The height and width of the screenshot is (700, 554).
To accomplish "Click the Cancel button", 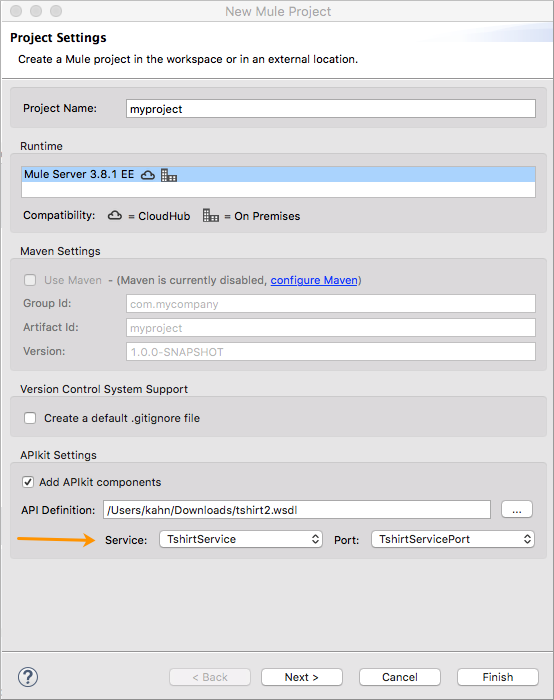I will click(x=400, y=677).
